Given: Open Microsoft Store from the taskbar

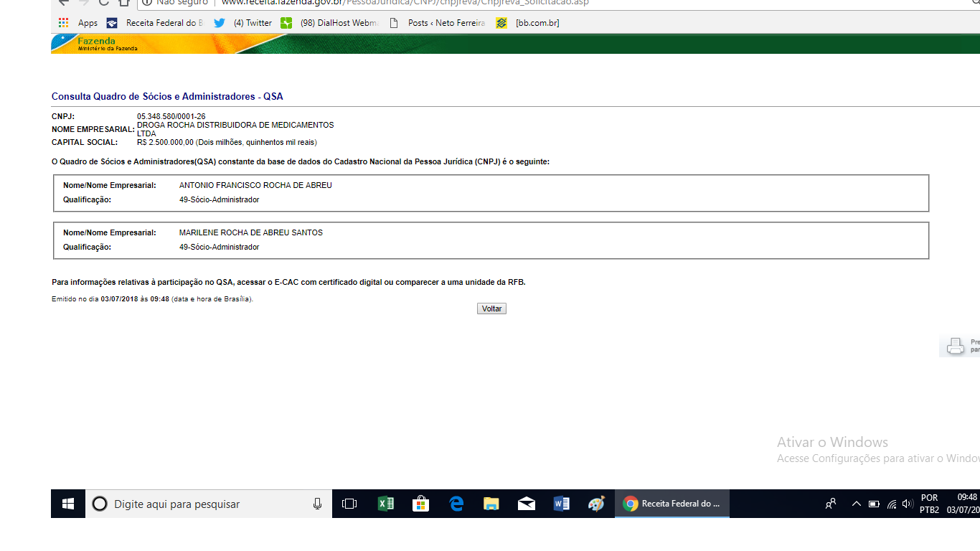Looking at the screenshot, I should click(x=420, y=504).
